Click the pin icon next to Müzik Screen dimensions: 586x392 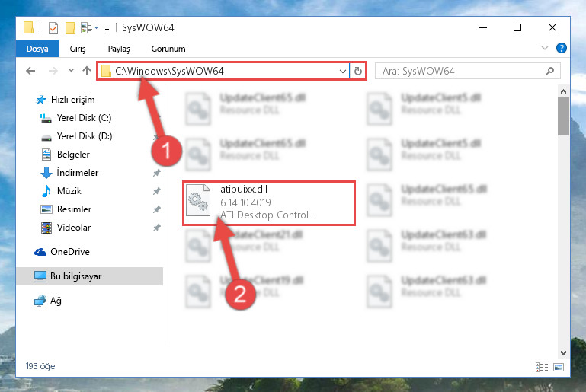tap(156, 191)
